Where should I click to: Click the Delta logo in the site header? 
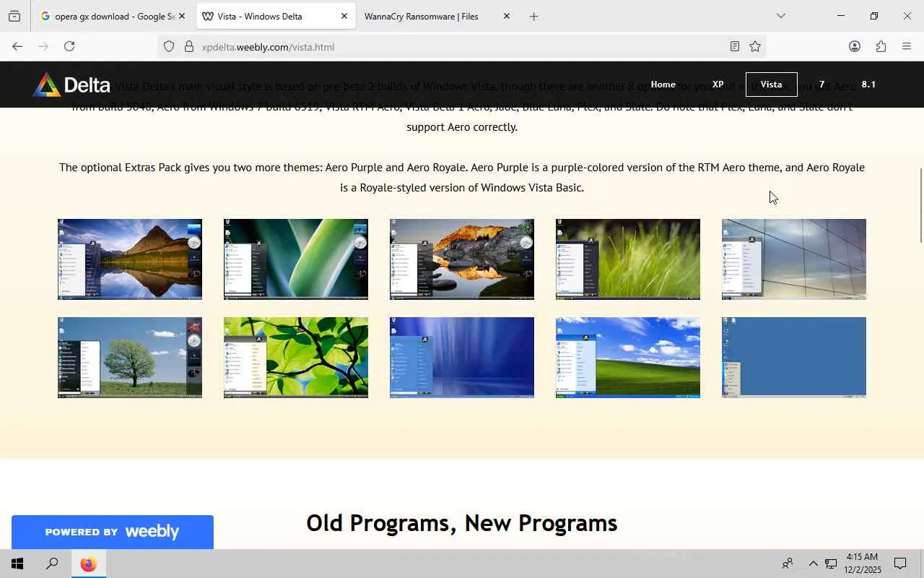(x=71, y=85)
